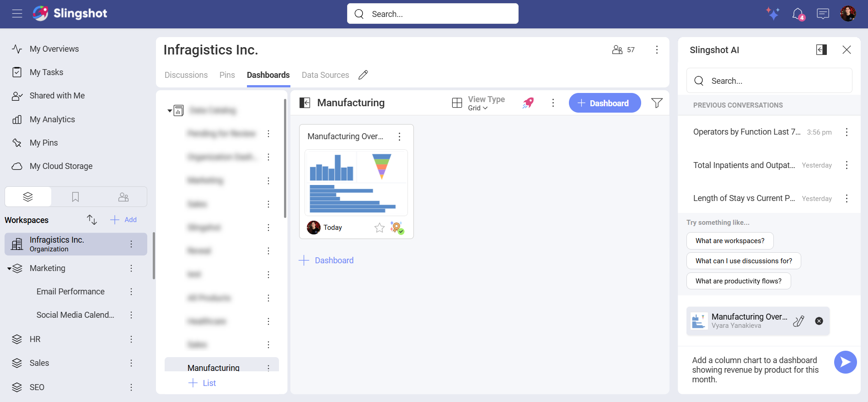This screenshot has height=402, width=868.
Task: Open options for Sales workspace
Action: coord(131,363)
